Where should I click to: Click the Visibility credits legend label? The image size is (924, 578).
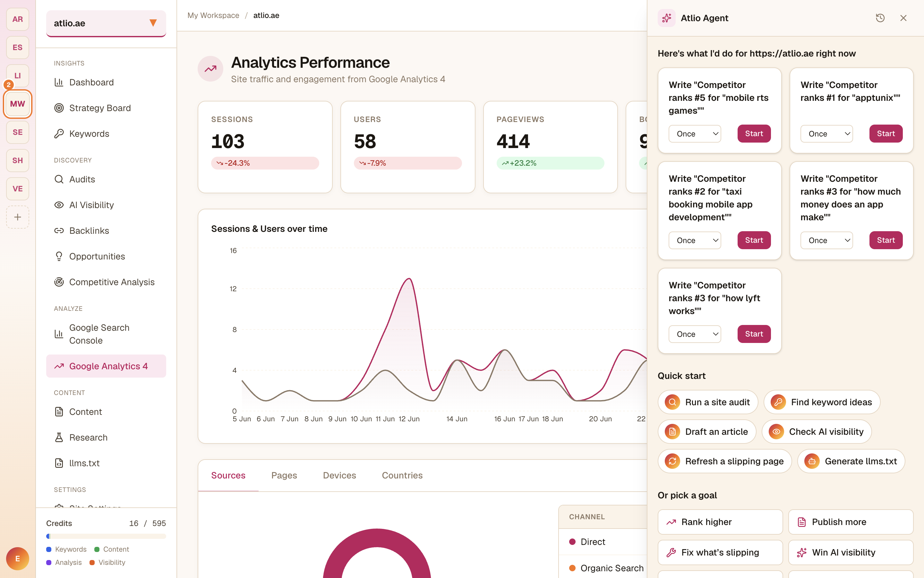click(112, 562)
